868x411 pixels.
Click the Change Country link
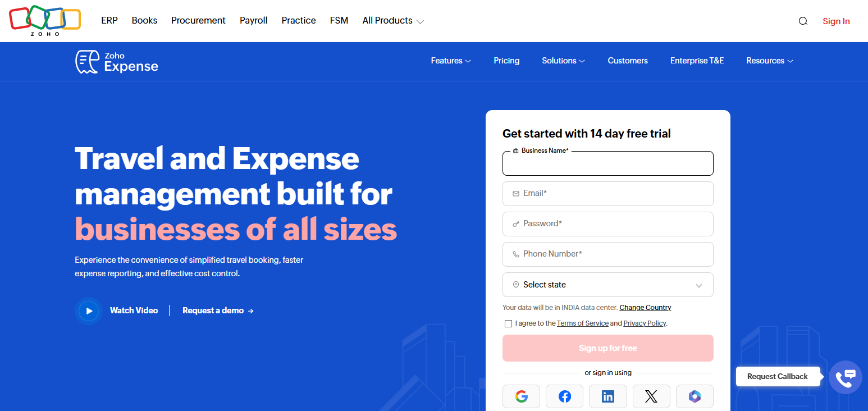pos(645,308)
